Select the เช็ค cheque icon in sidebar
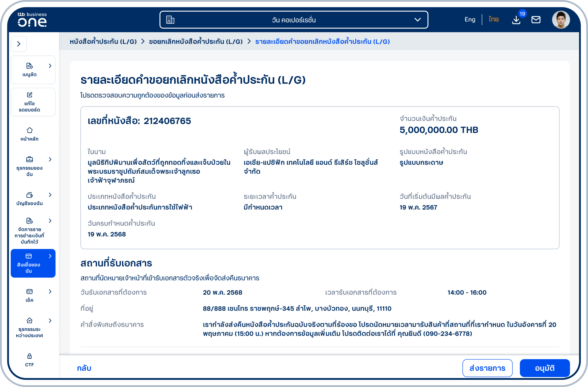Viewport: 588px width, 387px height. point(29,292)
